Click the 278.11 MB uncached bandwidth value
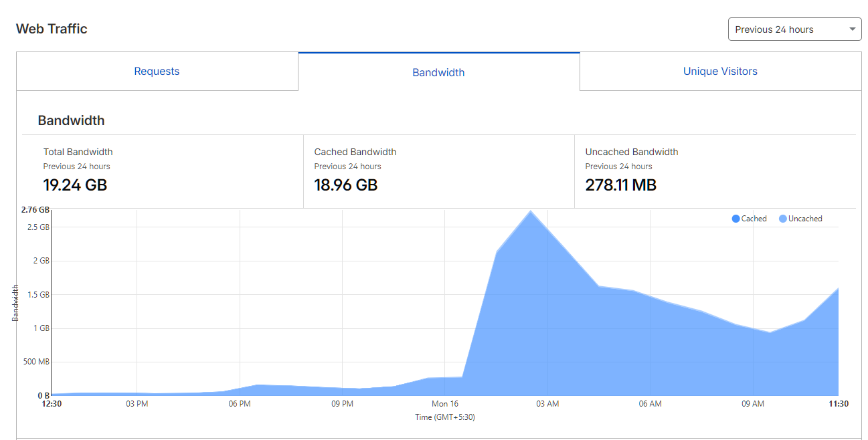Viewport: 868px width, 440px height. 620,185
